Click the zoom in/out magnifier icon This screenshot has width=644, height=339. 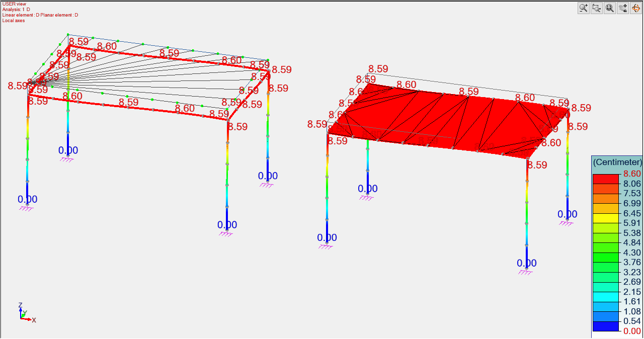[584, 8]
